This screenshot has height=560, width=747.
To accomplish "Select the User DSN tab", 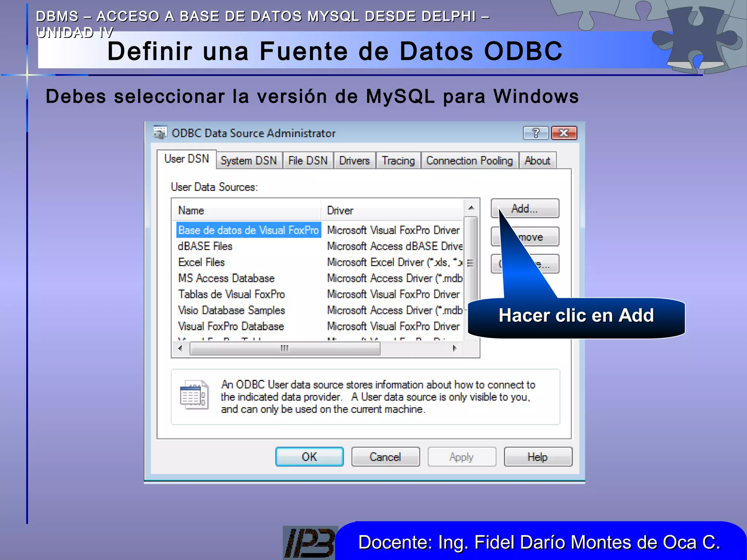I will click(186, 159).
